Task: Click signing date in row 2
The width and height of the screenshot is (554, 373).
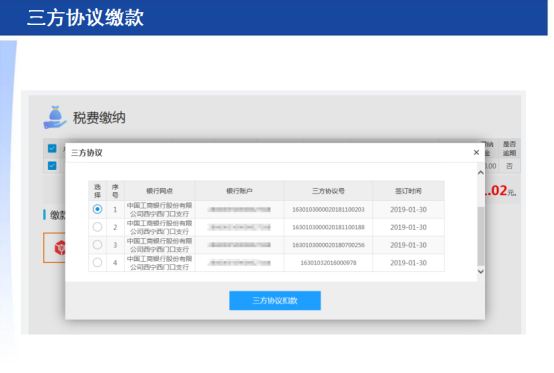Action: (x=408, y=227)
